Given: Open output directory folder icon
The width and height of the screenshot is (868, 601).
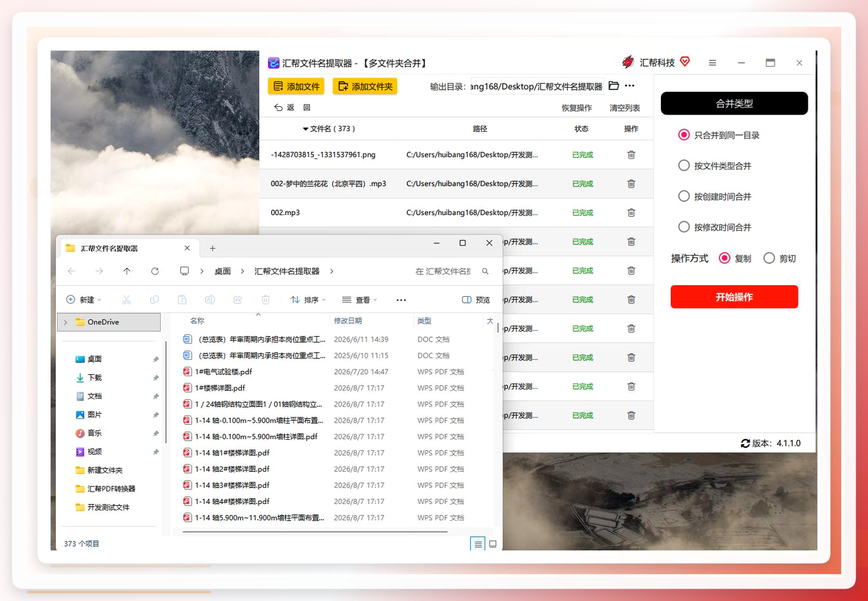Looking at the screenshot, I should (x=614, y=86).
